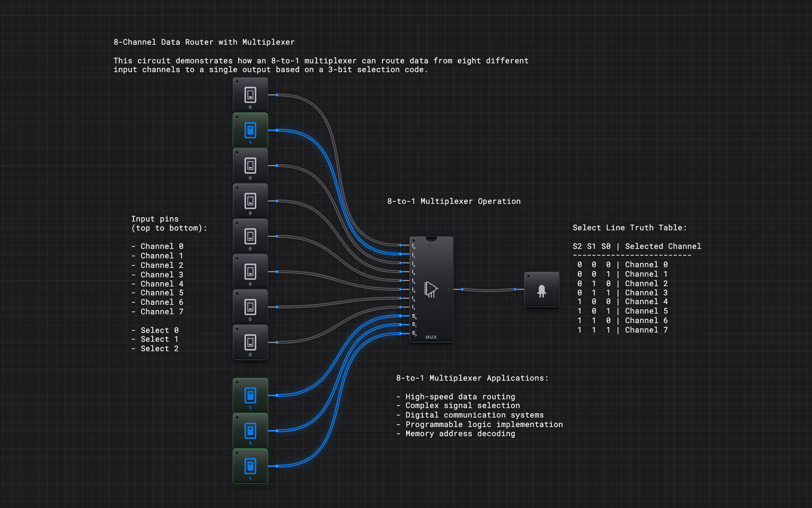The image size is (812, 508).
Task: Toggle the Select 1 switch
Action: (x=250, y=431)
